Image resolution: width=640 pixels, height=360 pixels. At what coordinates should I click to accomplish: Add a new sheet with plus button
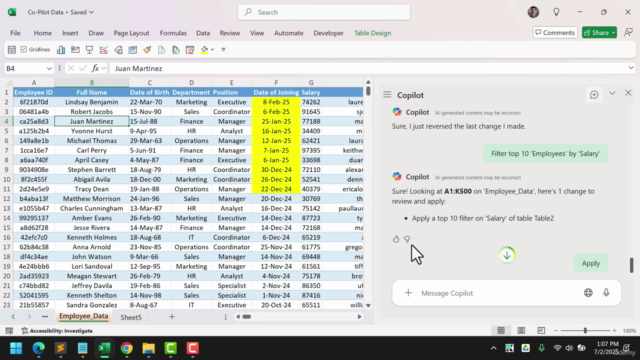click(x=172, y=317)
